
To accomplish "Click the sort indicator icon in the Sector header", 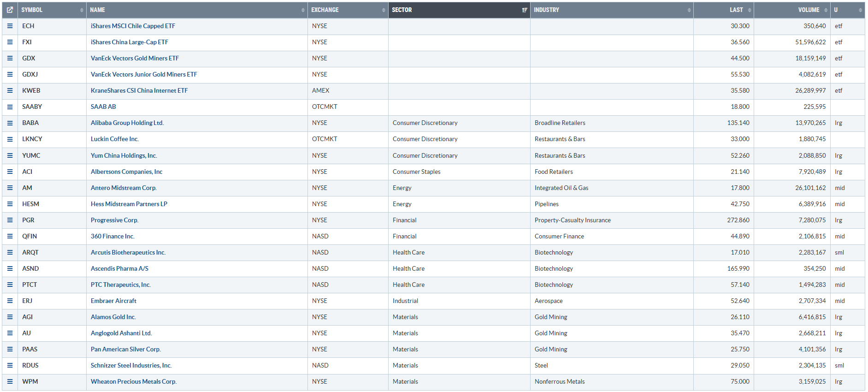I will click(524, 10).
